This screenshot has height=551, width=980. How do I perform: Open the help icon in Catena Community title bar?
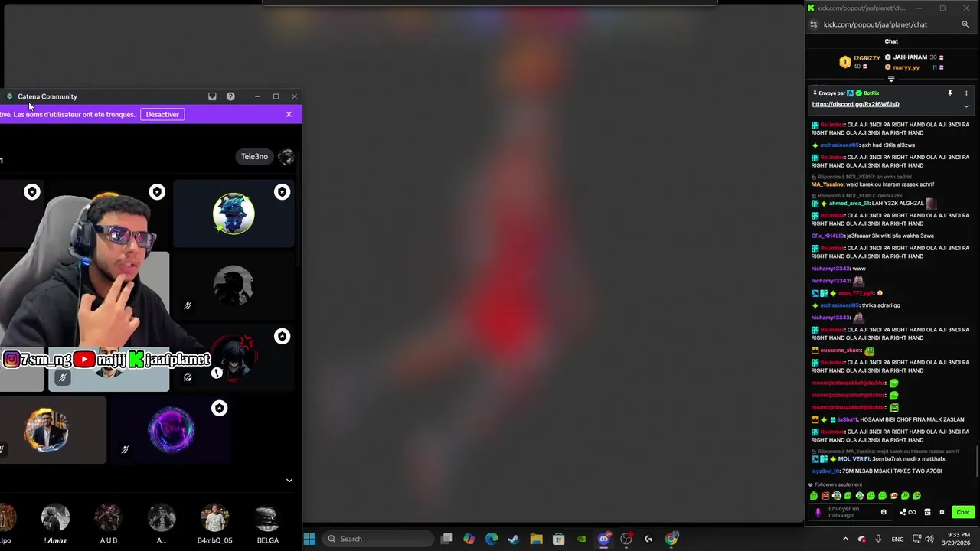coord(230,96)
